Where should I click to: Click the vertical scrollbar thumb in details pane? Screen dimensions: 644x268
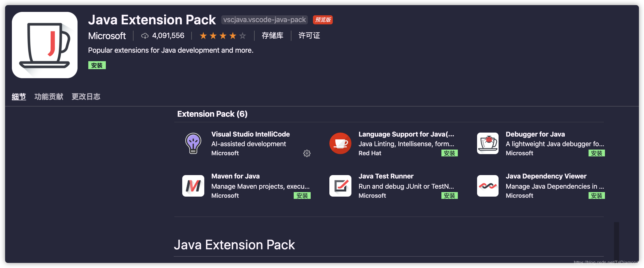pyautogui.click(x=617, y=241)
